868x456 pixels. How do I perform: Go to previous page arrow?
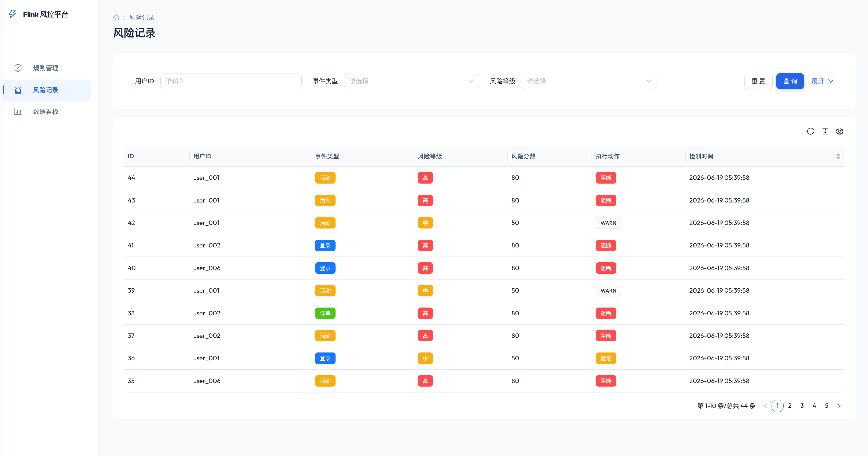click(765, 406)
